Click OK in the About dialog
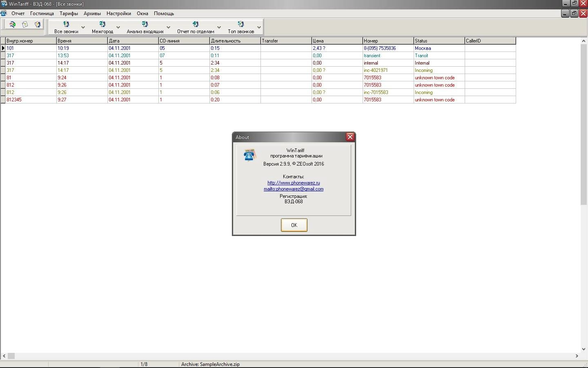588x368 pixels. [294, 225]
